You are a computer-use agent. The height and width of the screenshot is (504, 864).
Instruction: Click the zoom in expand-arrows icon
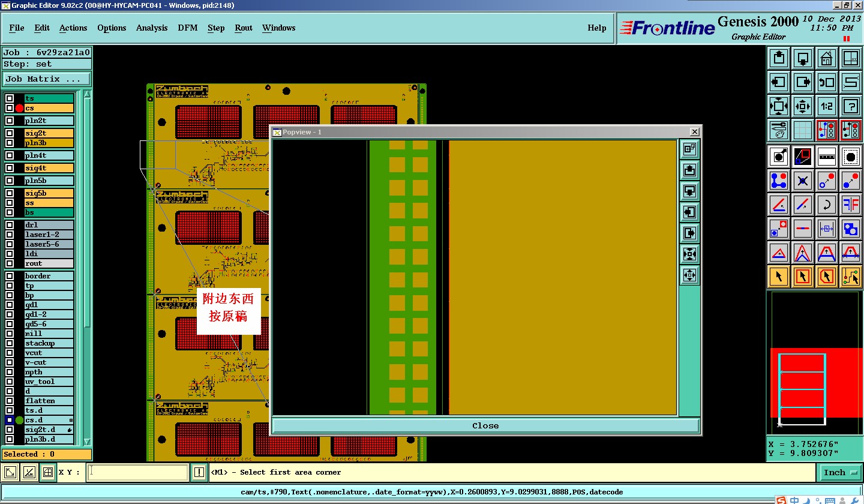[779, 106]
